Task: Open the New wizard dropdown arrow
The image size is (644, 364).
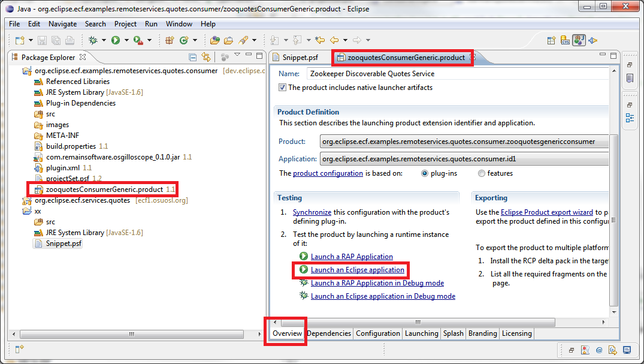Action: click(31, 40)
